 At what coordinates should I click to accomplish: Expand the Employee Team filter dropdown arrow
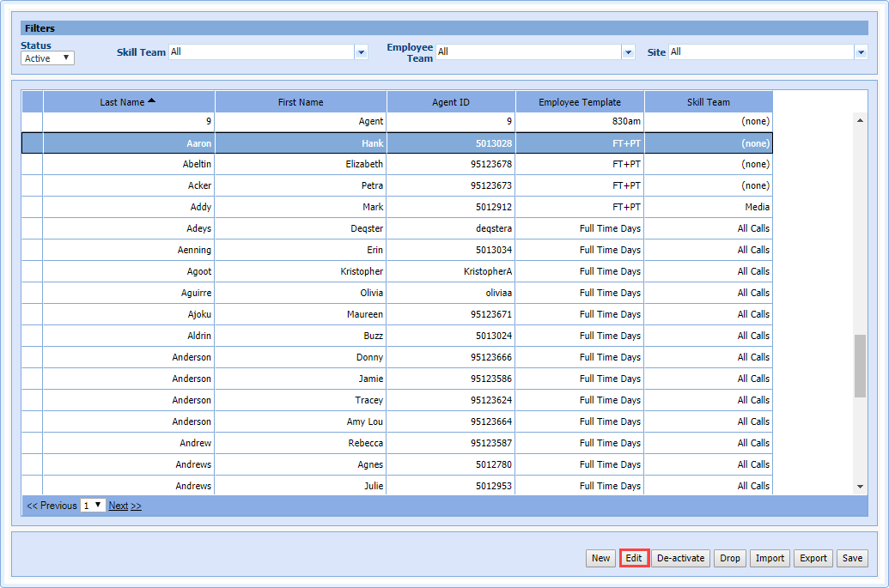[x=628, y=52]
